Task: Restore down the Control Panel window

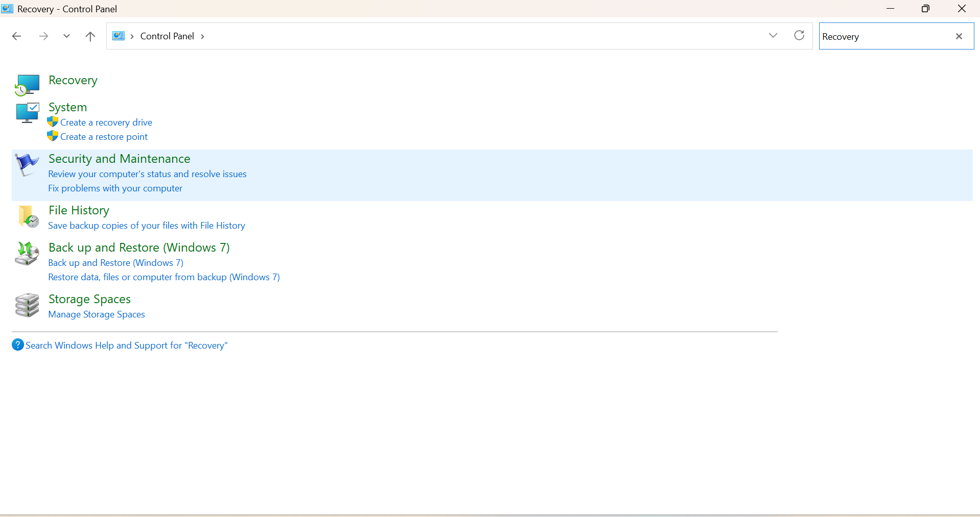Action: 925,9
